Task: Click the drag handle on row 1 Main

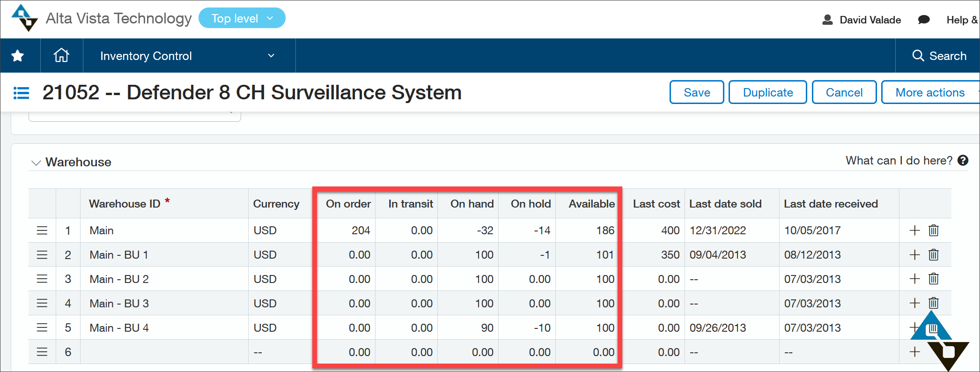Action: coord(42,231)
